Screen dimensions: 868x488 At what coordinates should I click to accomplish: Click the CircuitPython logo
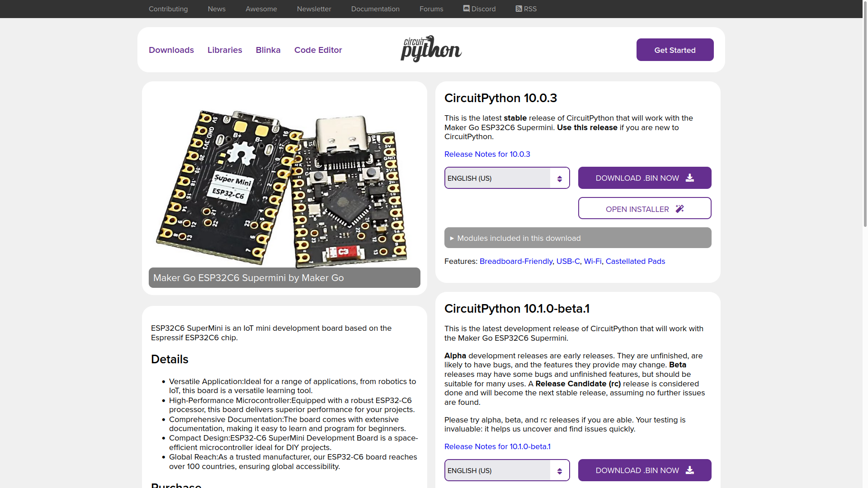coord(431,49)
